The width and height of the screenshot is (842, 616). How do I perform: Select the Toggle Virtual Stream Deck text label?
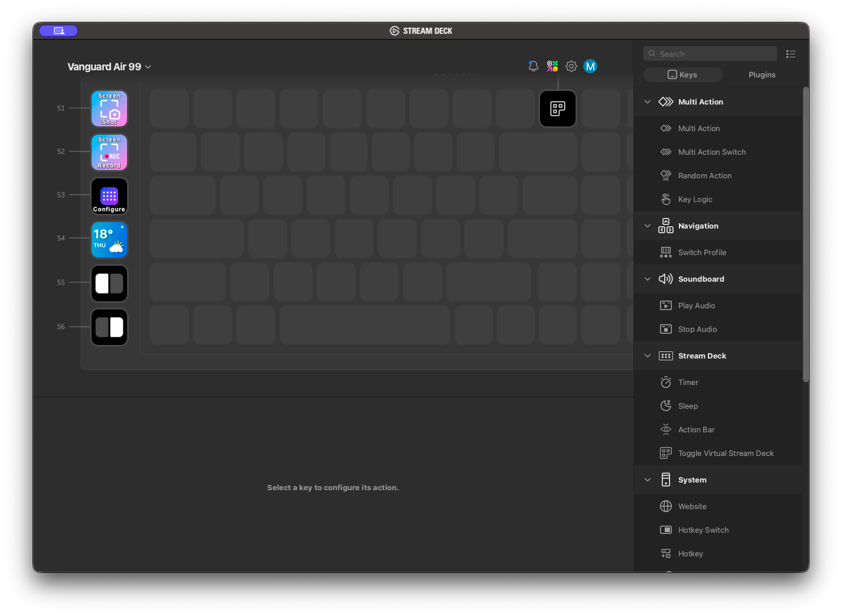[x=726, y=453]
